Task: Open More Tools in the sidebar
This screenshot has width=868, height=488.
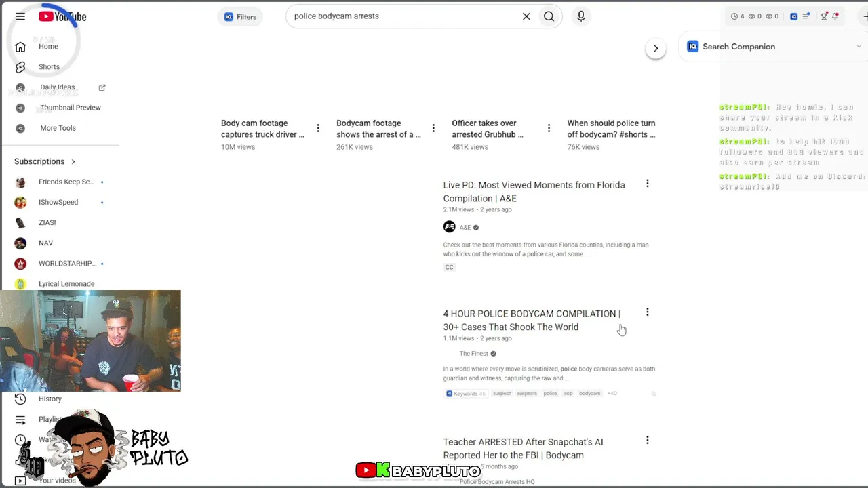Action: tap(60, 128)
